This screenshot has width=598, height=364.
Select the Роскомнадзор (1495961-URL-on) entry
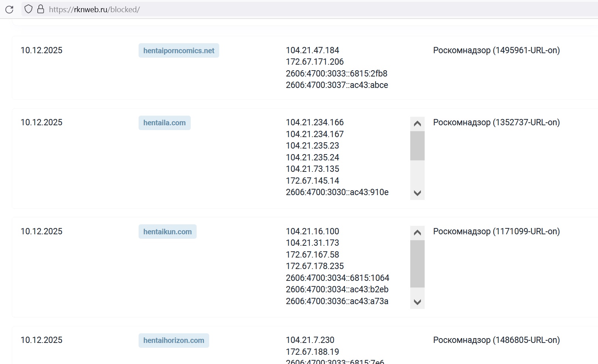coord(496,50)
